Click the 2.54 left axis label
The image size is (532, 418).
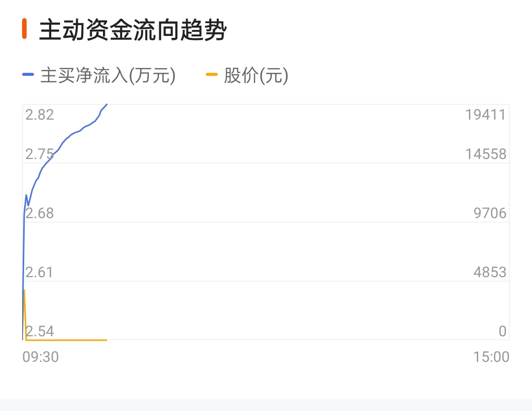click(x=40, y=331)
